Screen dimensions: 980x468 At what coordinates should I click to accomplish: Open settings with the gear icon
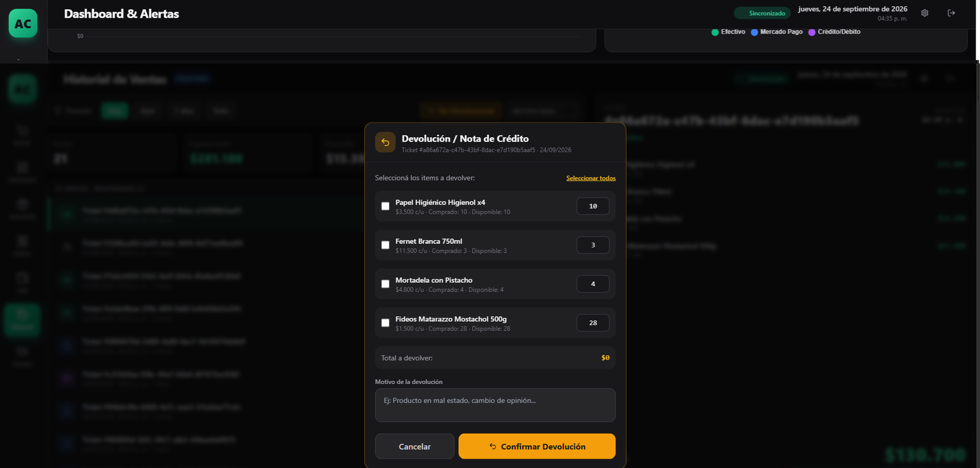tap(925, 13)
